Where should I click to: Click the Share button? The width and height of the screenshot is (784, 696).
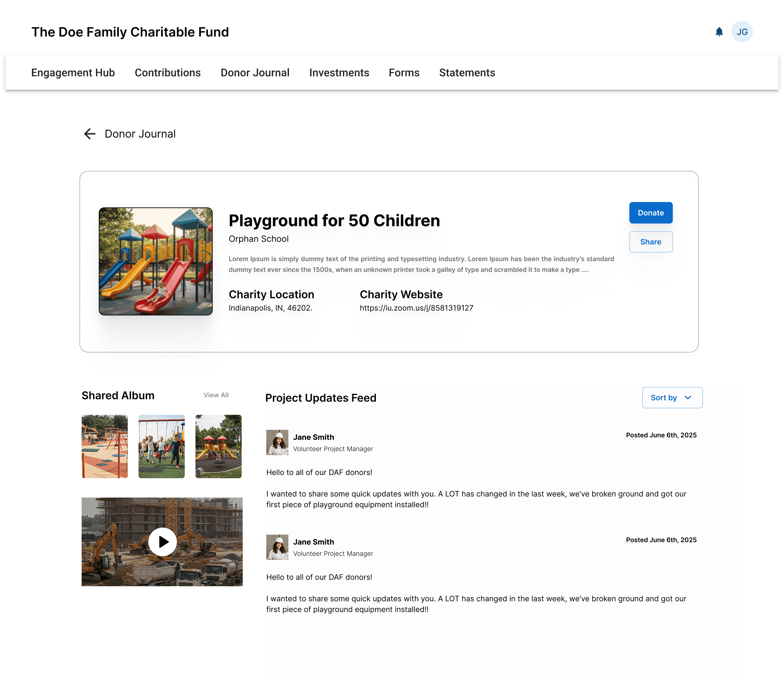point(650,242)
